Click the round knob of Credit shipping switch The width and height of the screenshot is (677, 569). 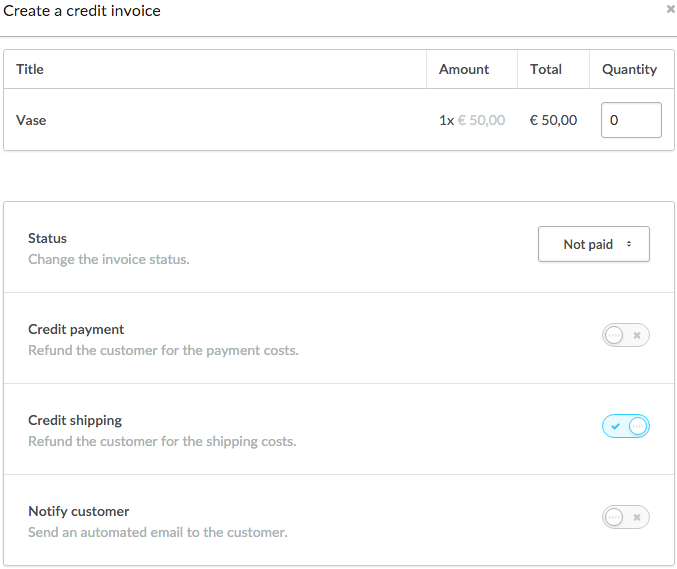pyautogui.click(x=638, y=426)
